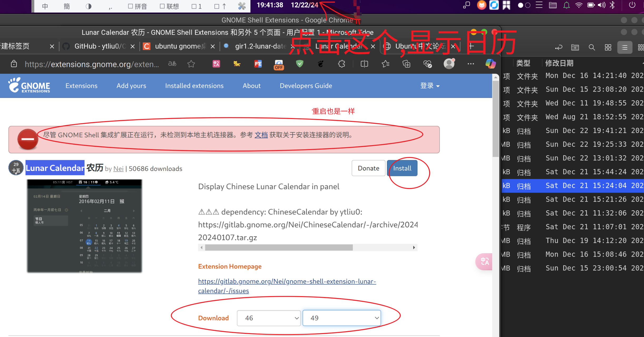Viewport: 644px width, 337px height.
Task: Open Edge settings and more menu
Action: pos(471,64)
